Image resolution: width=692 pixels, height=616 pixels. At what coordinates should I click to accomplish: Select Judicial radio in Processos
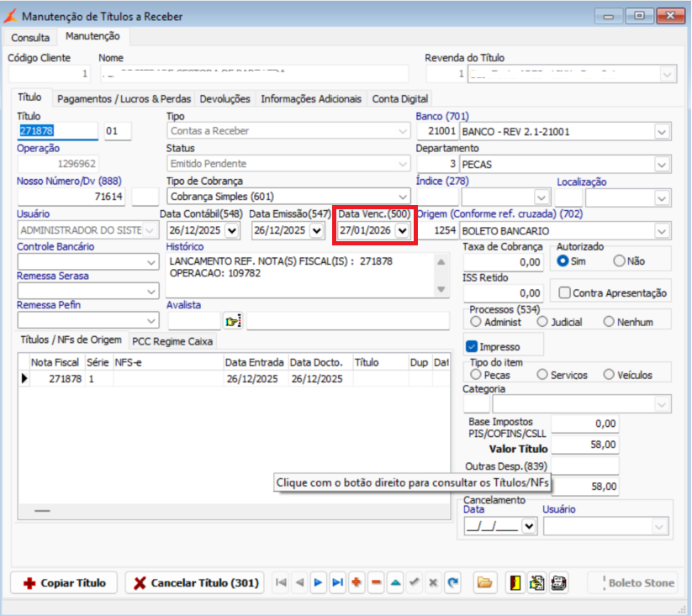pos(542,322)
